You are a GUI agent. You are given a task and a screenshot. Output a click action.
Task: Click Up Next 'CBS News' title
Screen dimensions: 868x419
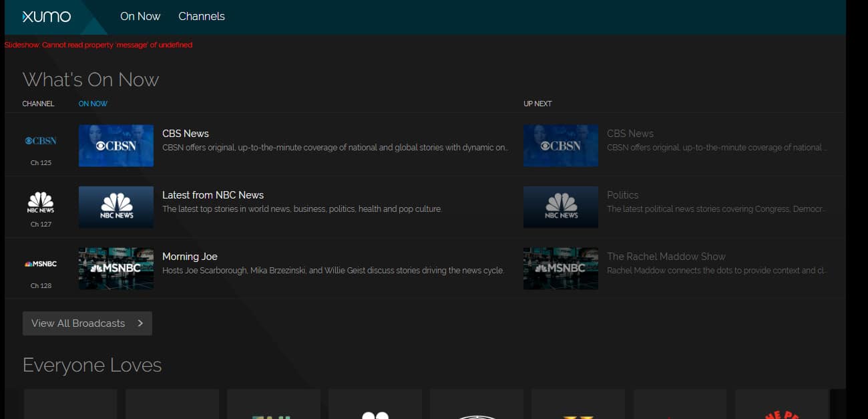630,134
